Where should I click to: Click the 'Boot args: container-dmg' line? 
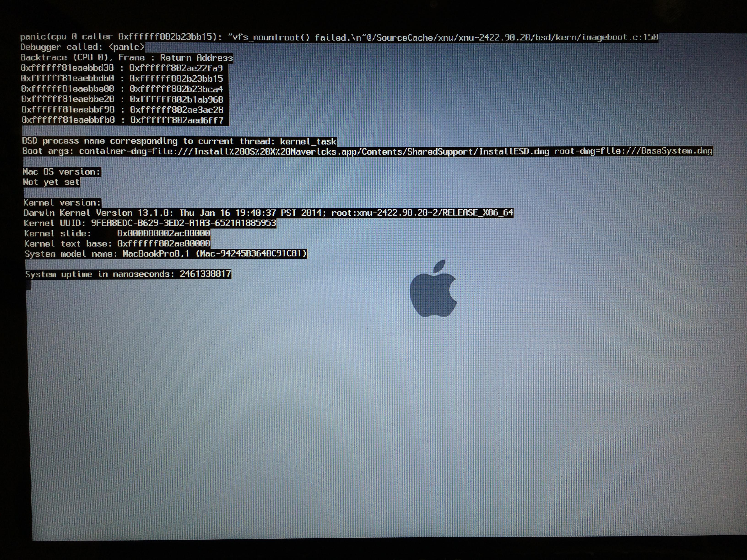pyautogui.click(x=367, y=151)
